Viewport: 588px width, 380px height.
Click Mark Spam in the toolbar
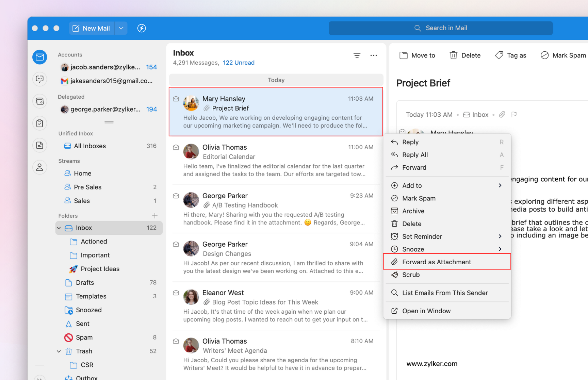pos(563,55)
